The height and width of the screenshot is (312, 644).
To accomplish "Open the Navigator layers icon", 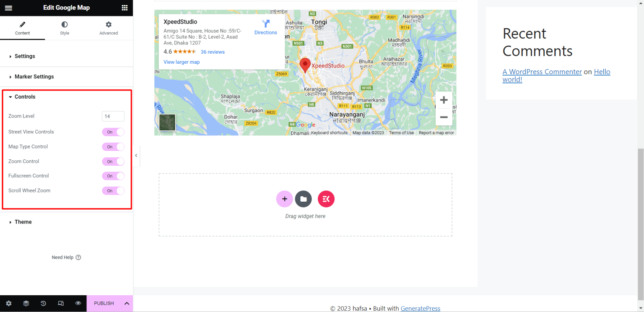I will point(26,303).
